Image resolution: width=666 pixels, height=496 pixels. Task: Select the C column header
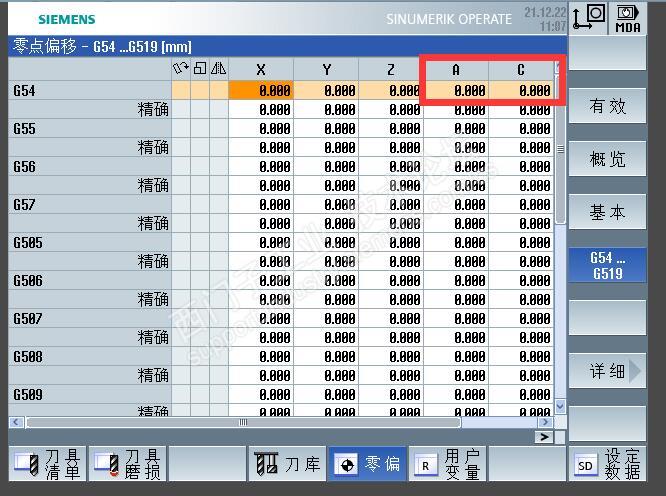[521, 70]
